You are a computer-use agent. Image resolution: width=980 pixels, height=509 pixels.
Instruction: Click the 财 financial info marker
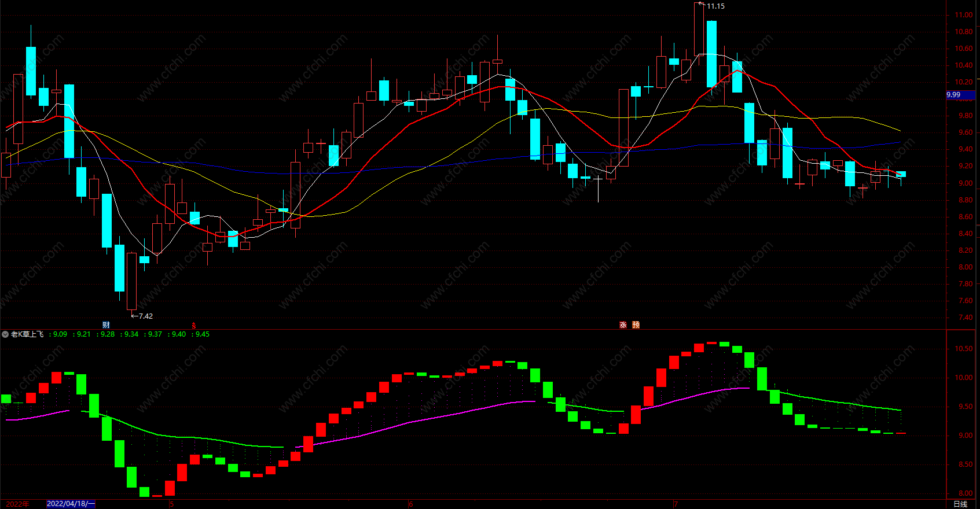[106, 325]
